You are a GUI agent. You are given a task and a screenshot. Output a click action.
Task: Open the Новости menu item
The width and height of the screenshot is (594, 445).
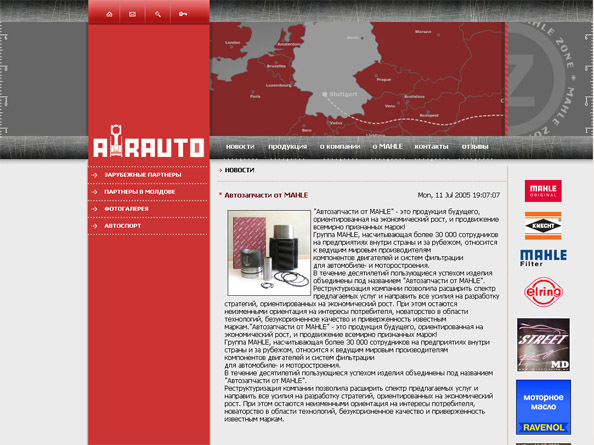click(x=240, y=147)
